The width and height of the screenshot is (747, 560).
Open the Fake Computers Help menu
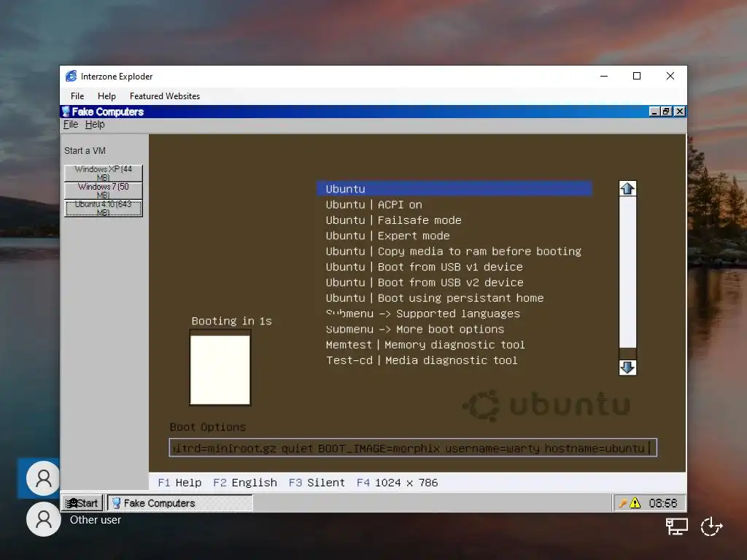(95, 124)
